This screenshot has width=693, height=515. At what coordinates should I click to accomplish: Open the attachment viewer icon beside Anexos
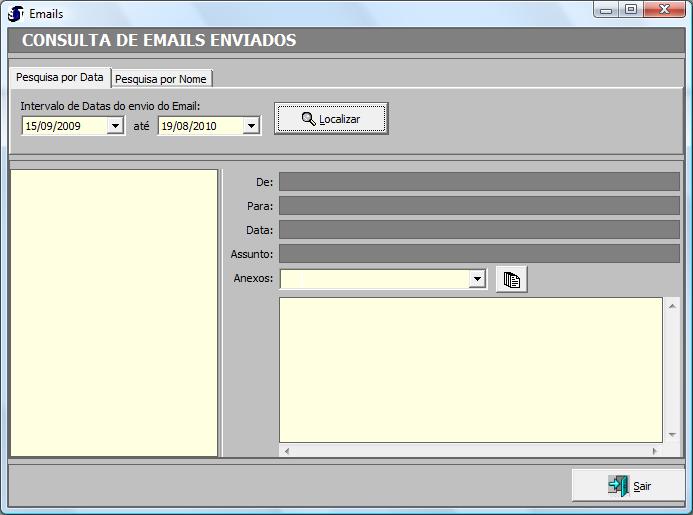(x=511, y=280)
